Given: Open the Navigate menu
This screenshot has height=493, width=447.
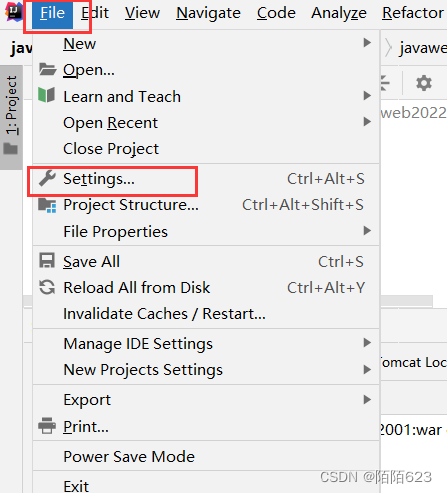Looking at the screenshot, I should pos(208,13).
